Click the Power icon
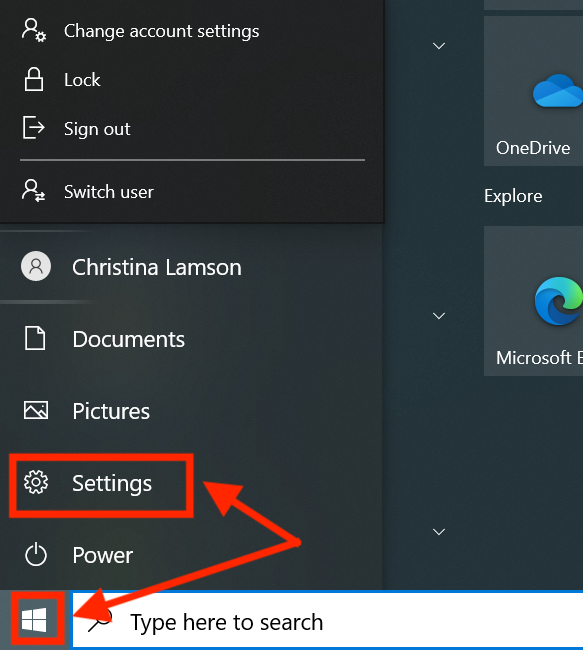The width and height of the screenshot is (583, 650). tap(36, 554)
